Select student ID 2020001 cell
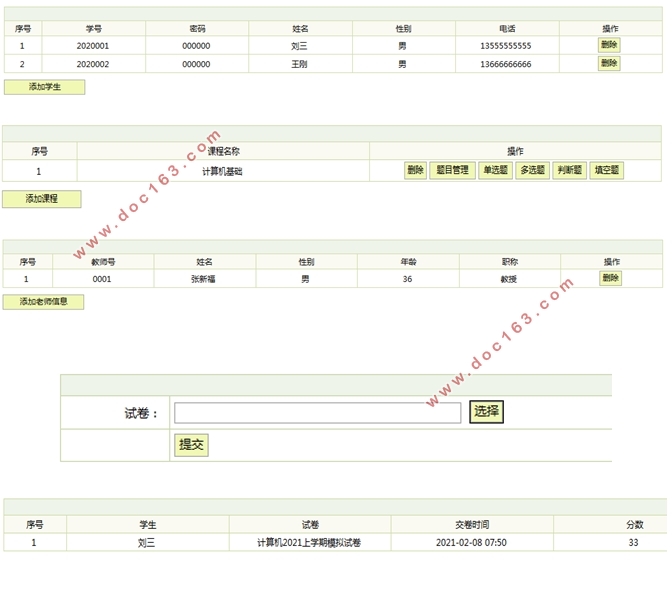Viewport: 672px width, 609px height. pyautogui.click(x=93, y=46)
